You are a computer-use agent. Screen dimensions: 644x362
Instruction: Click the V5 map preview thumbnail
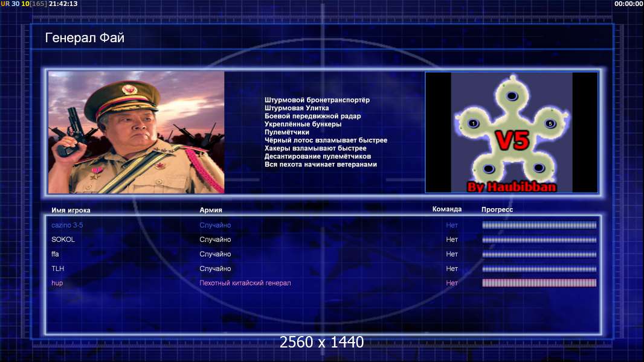[x=511, y=132]
